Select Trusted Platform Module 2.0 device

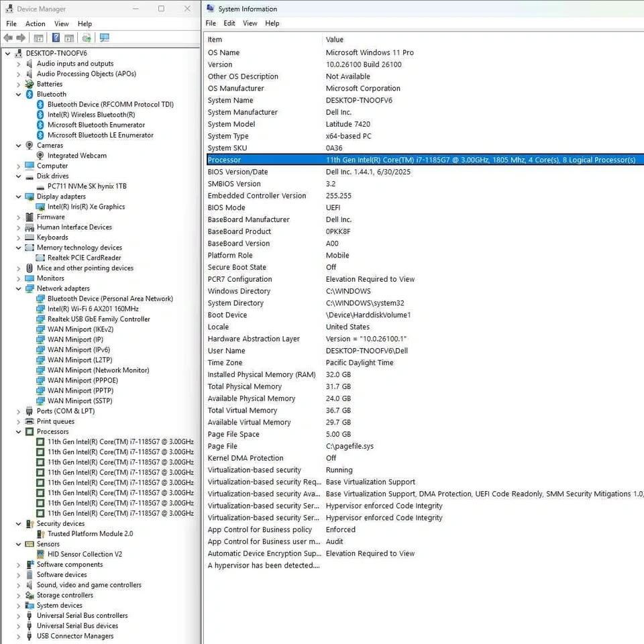pos(90,534)
